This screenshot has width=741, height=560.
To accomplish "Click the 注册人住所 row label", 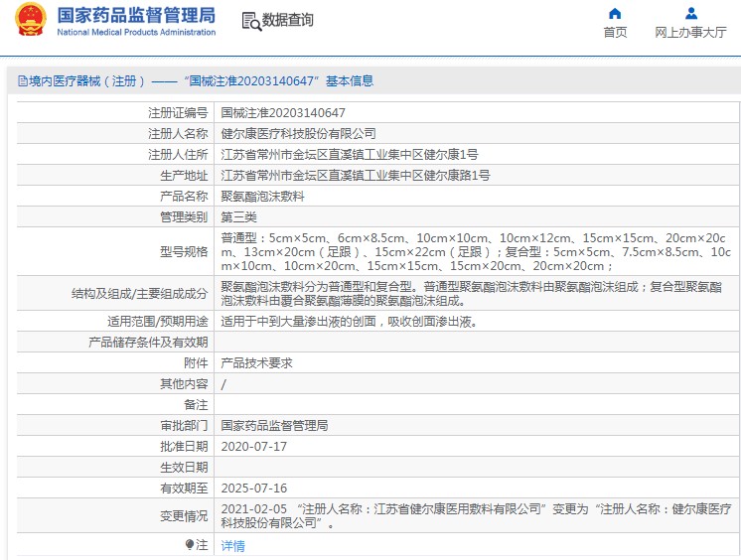I will (178, 155).
